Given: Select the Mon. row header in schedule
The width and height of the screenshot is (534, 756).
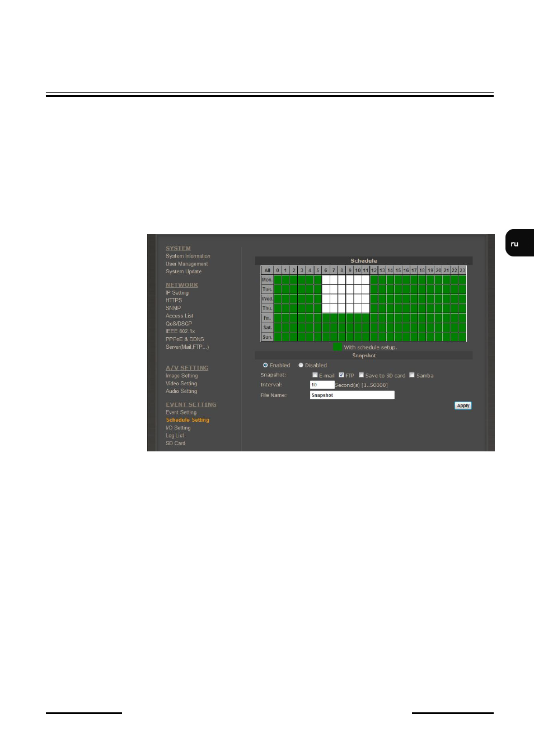Looking at the screenshot, I should 267,279.
